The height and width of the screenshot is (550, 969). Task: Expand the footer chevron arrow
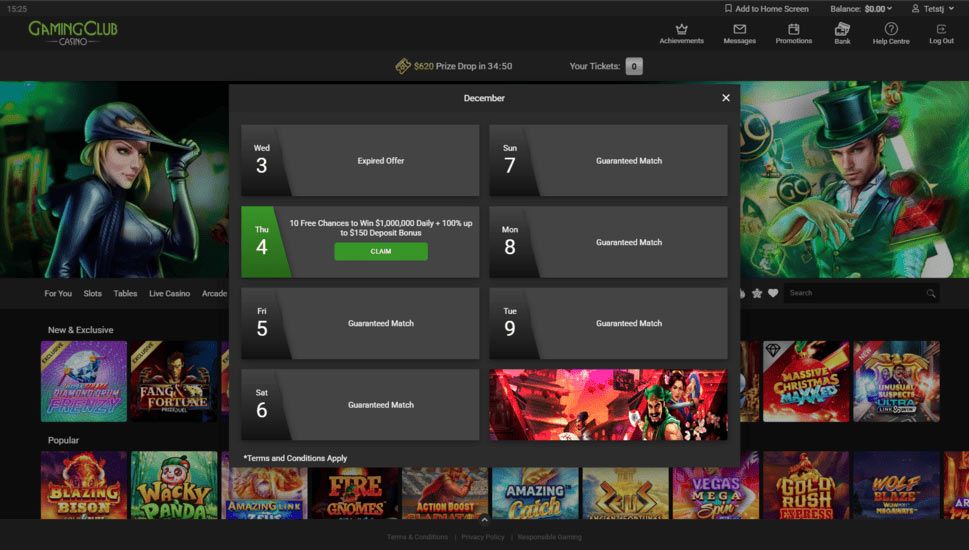[x=484, y=520]
